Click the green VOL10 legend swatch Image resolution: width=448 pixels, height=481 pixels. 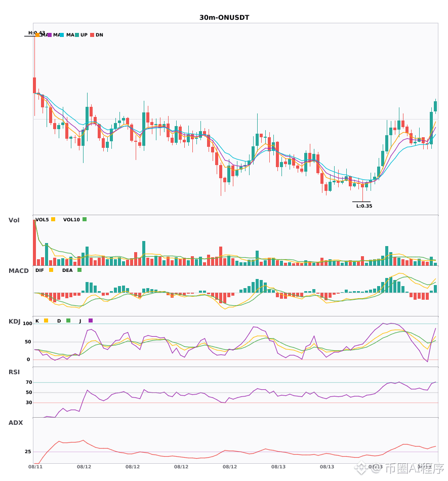coord(85,219)
